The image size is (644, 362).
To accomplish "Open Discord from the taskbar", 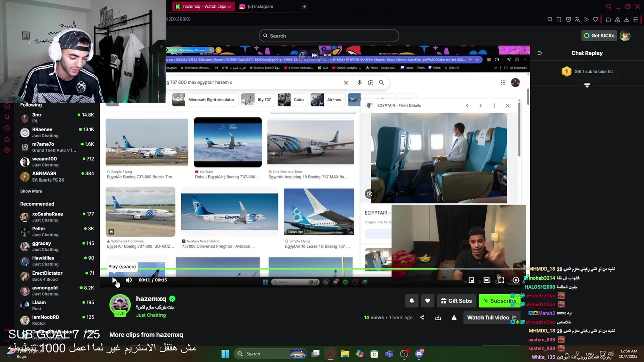I will pyautogui.click(x=419, y=354).
